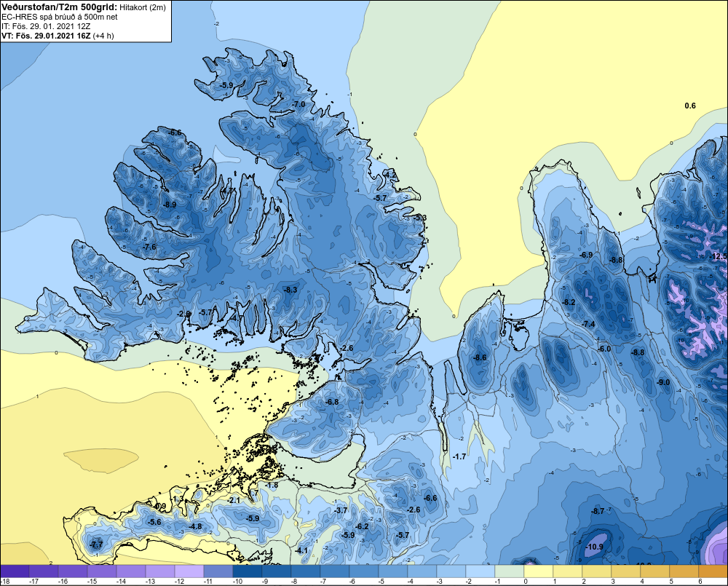Image resolution: width=728 pixels, height=586 pixels.
Task: Click the -6.2 temperature label
Action: point(362,526)
